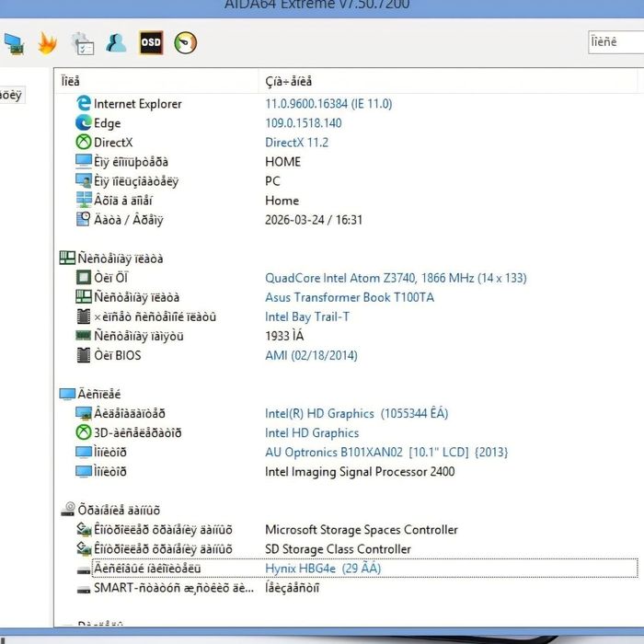This screenshot has width=644, height=644.
Task: Click the controller icon on Microsoft Storage Spaces row
Action: coord(84,529)
